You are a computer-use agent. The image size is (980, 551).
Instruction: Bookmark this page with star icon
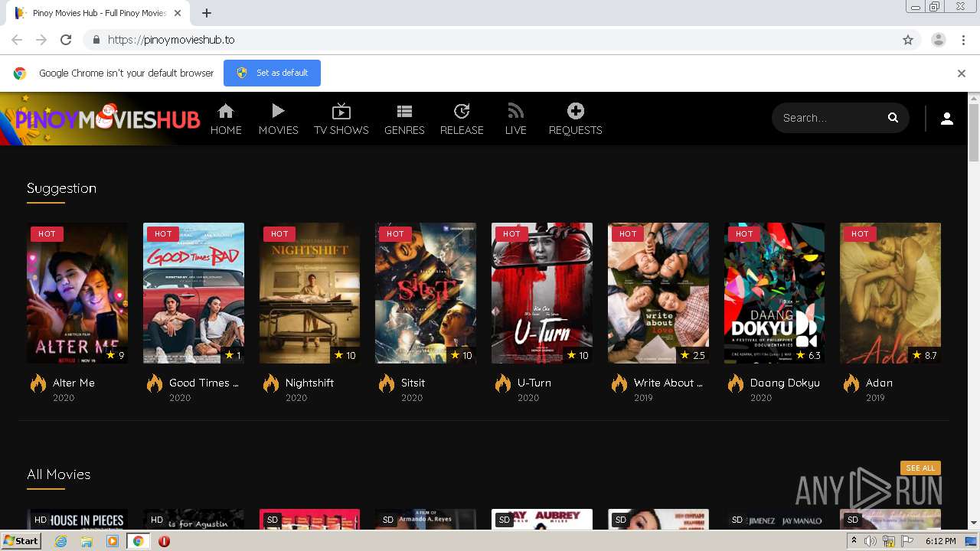coord(908,40)
